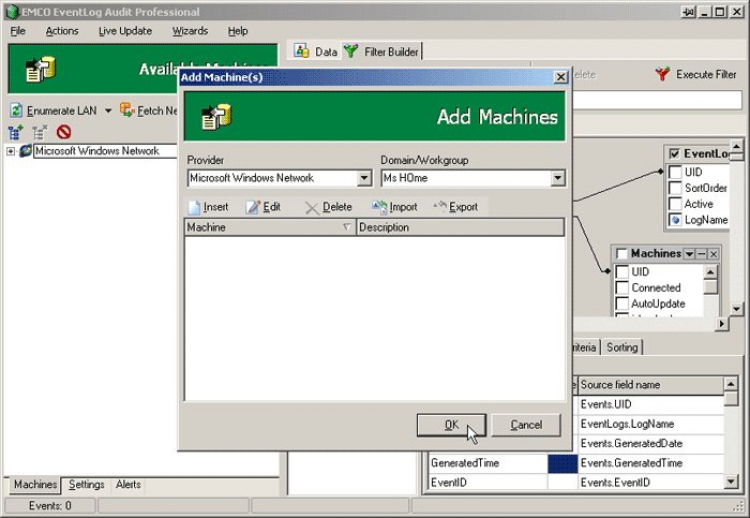The height and width of the screenshot is (518, 750).
Task: Click the Fetch Network icon
Action: coord(127,110)
